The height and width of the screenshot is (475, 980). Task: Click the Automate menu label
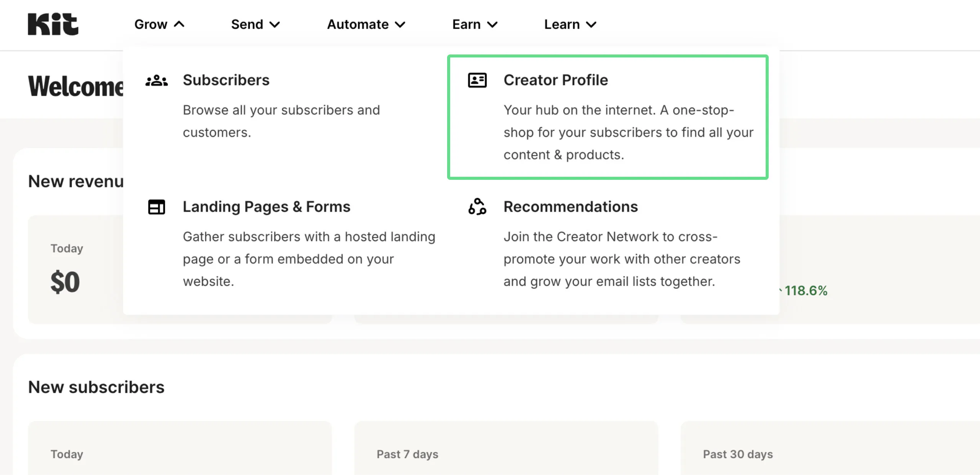tap(358, 24)
